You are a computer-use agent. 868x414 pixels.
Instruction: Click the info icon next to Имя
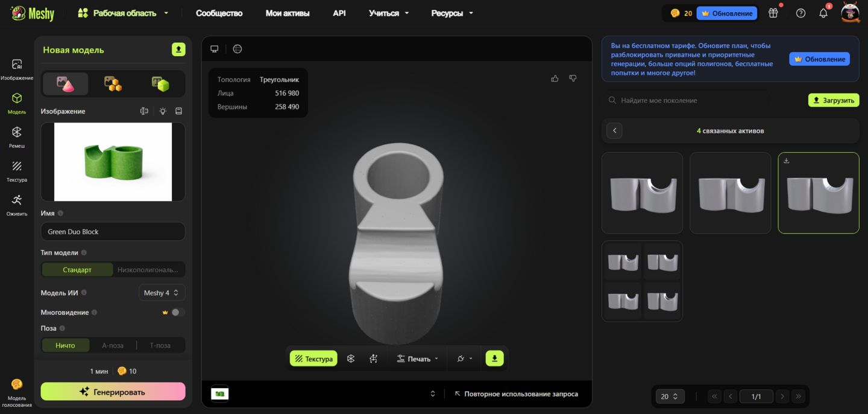click(x=60, y=213)
